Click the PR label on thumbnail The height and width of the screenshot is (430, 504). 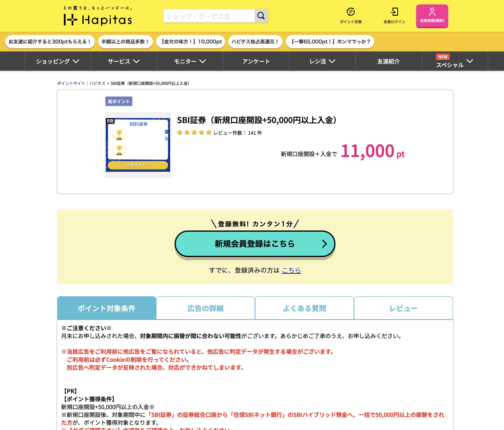pos(110,121)
